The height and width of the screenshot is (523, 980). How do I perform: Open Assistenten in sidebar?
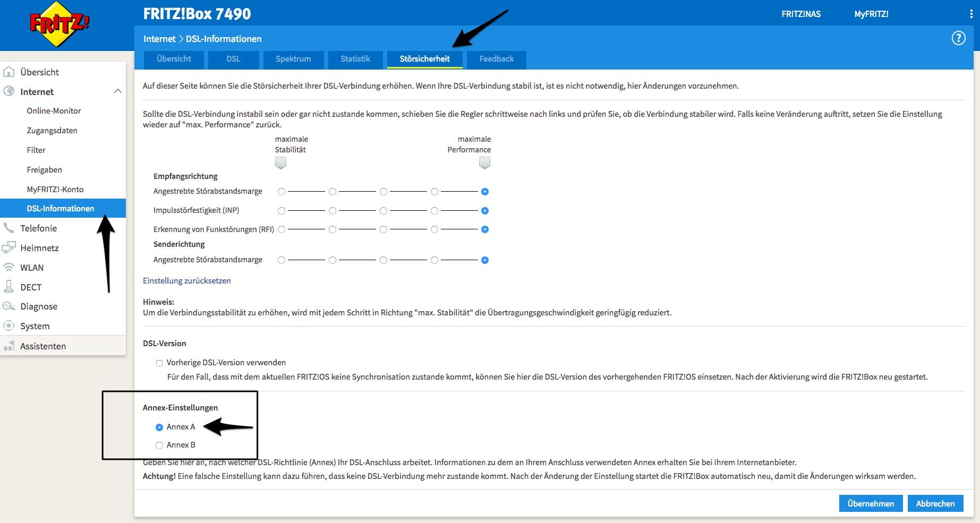43,346
